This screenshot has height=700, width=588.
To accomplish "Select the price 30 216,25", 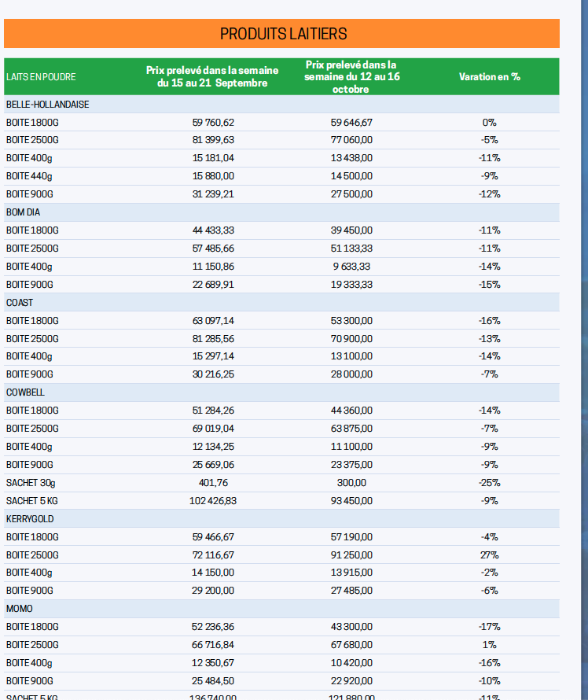I will (213, 374).
